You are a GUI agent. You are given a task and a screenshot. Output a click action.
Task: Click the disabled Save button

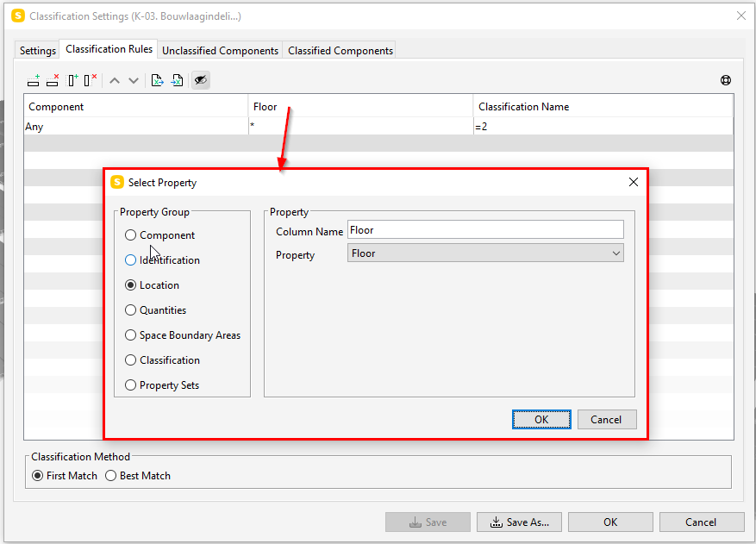click(428, 522)
